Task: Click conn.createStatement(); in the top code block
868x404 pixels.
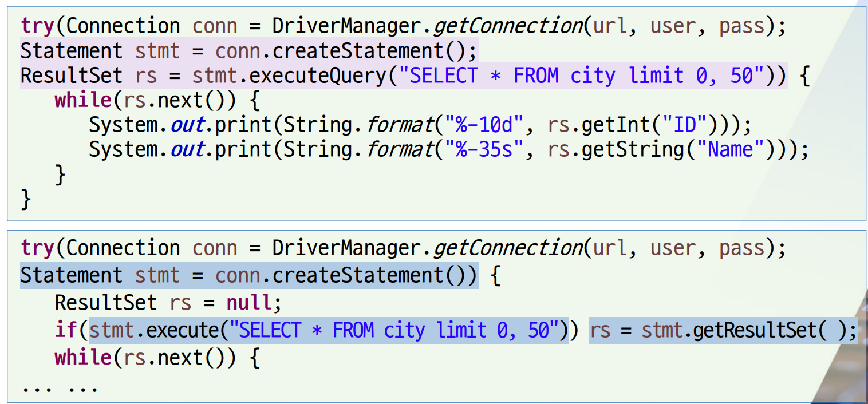Action: pos(346,51)
